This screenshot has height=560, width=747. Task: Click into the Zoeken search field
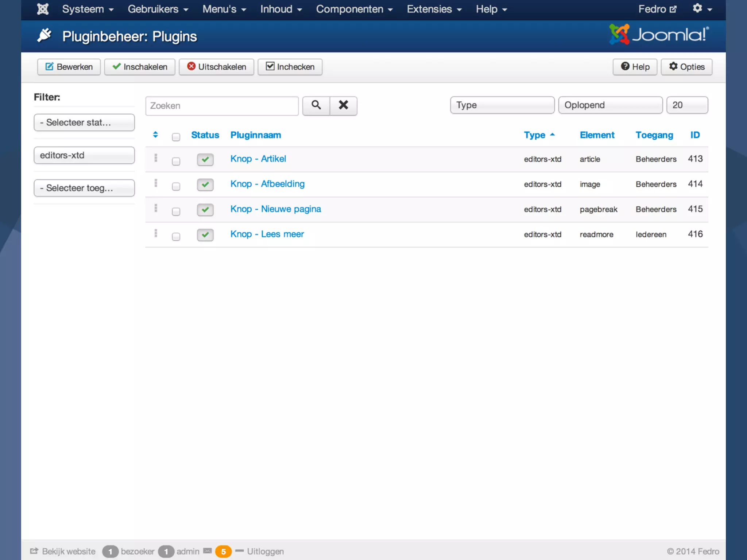[221, 106]
